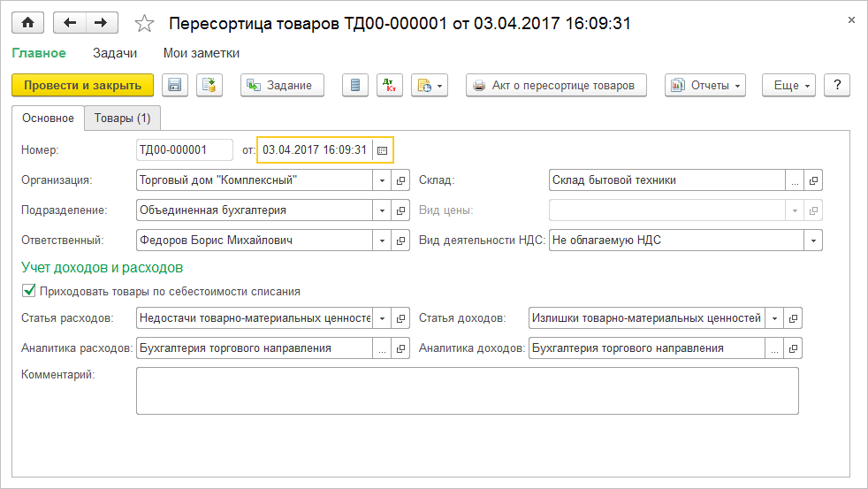Click the save floppy disk icon
The image size is (868, 489).
coord(174,85)
